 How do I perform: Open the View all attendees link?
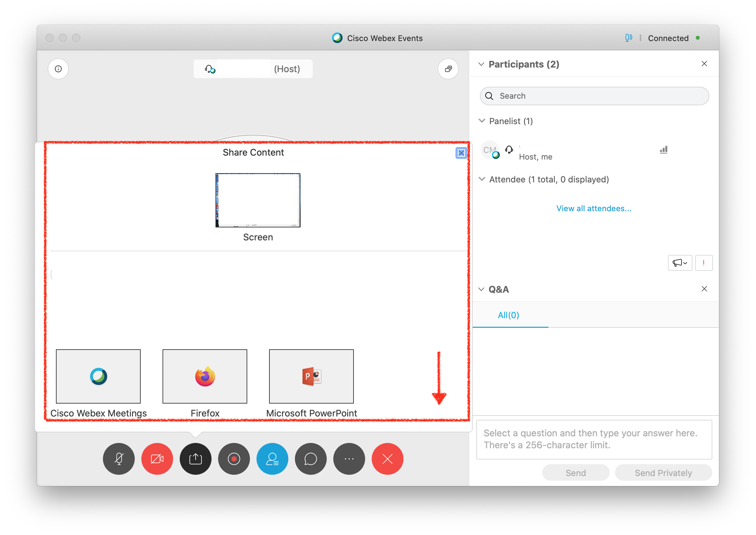tap(594, 209)
